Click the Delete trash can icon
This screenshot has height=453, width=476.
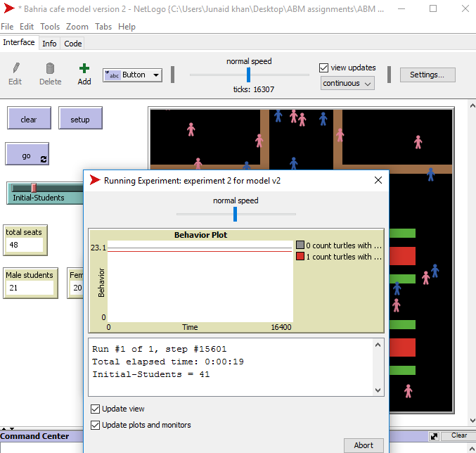click(50, 69)
